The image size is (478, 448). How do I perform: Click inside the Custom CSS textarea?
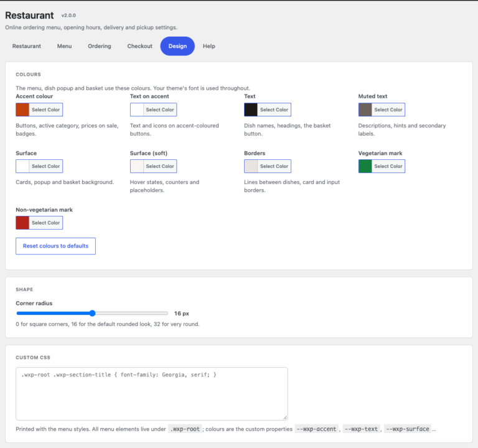pos(152,394)
